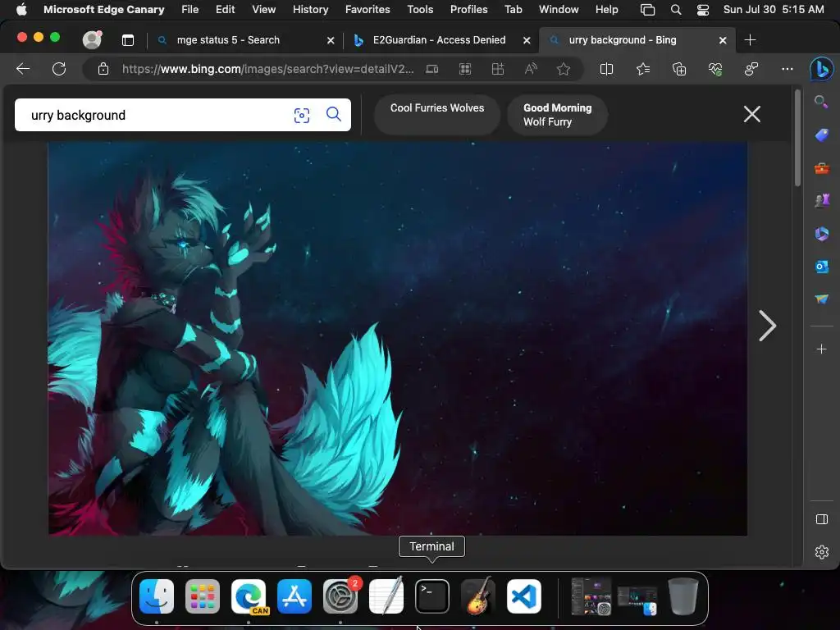Open sidebar Drop paper plane icon
Viewport: 840px width, 630px height.
821,299
